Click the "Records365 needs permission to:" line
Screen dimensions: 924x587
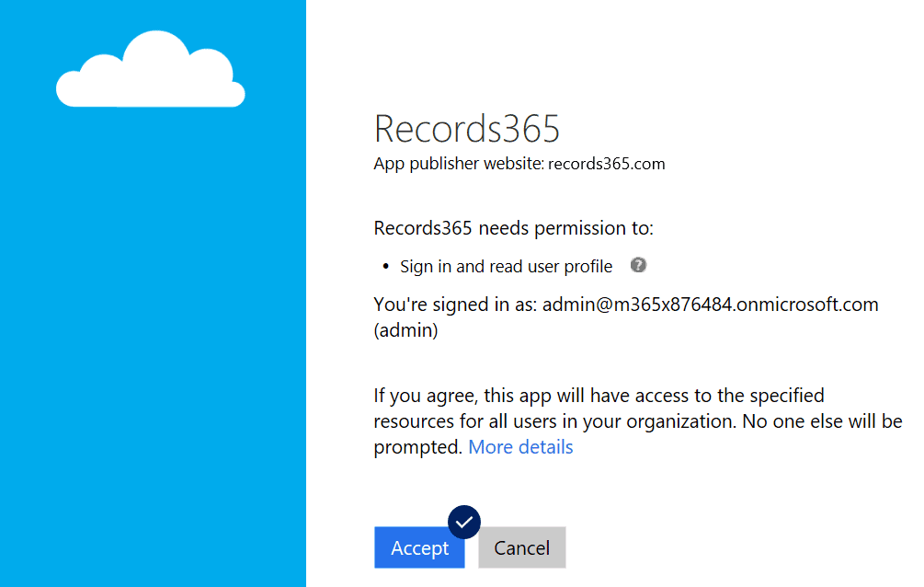513,228
